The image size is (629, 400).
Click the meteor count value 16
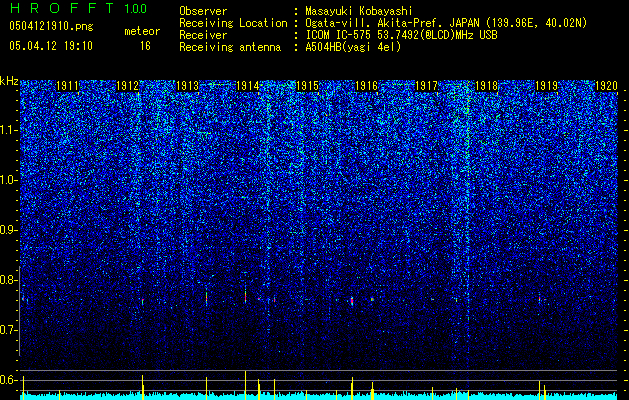[145, 46]
